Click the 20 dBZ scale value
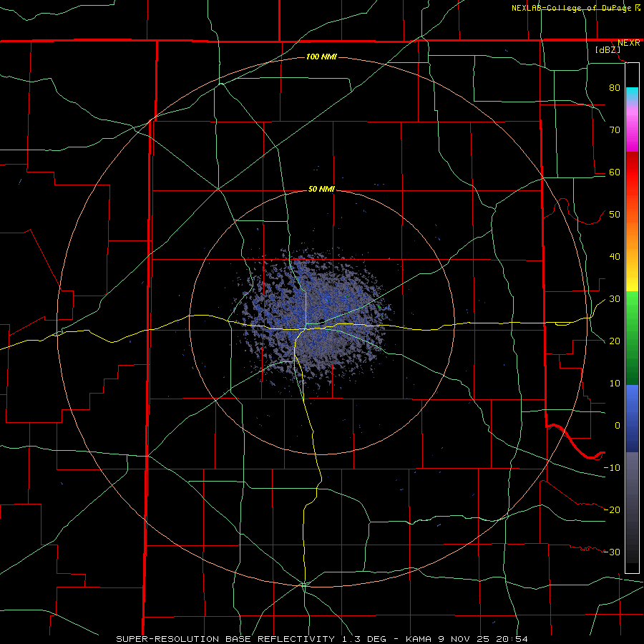The height and width of the screenshot is (644, 644). (x=615, y=341)
